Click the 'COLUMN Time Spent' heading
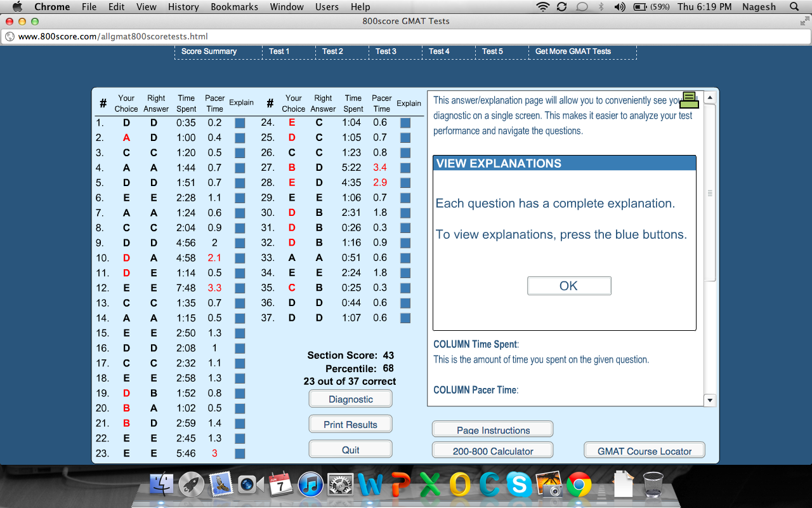 point(476,344)
